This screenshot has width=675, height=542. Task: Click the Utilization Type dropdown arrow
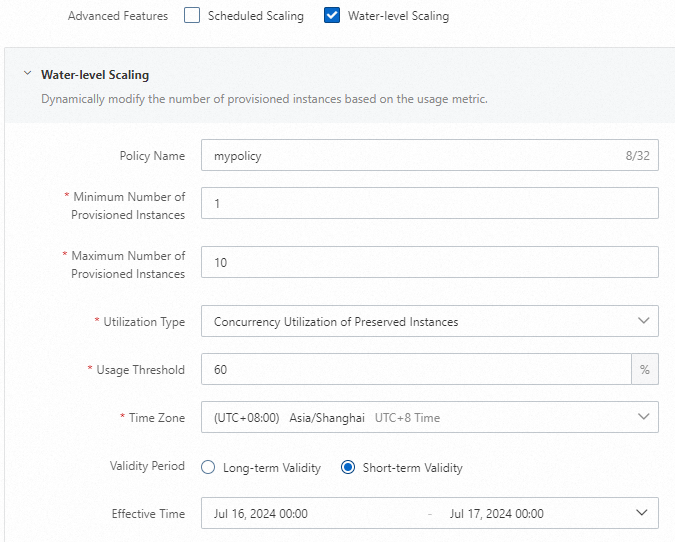point(643,321)
